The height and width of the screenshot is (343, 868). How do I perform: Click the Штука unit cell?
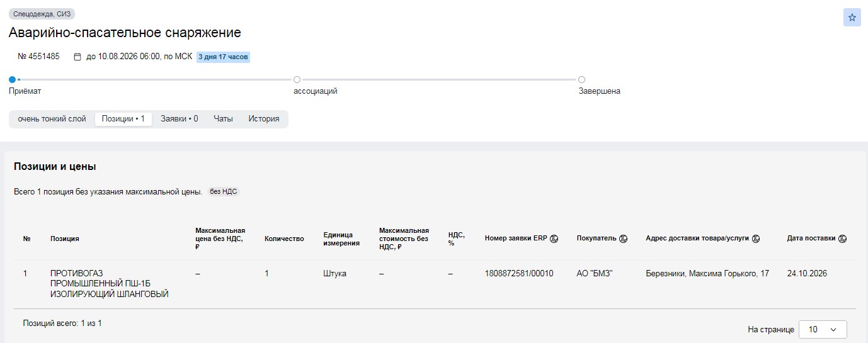pyautogui.click(x=334, y=274)
